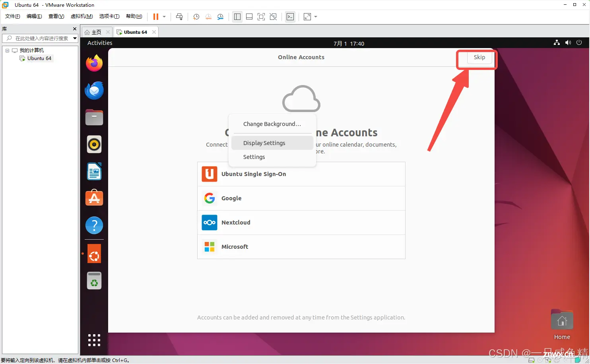This screenshot has height=364, width=590.
Task: Expand the stretch display dropdown arrow
Action: click(x=316, y=17)
